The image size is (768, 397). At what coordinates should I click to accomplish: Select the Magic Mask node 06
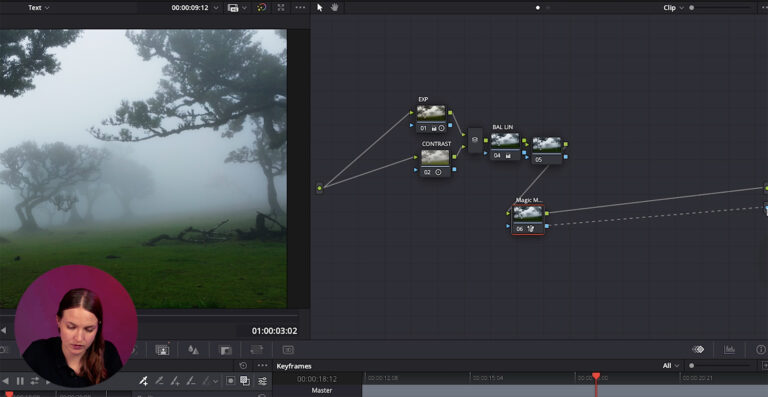(528, 219)
